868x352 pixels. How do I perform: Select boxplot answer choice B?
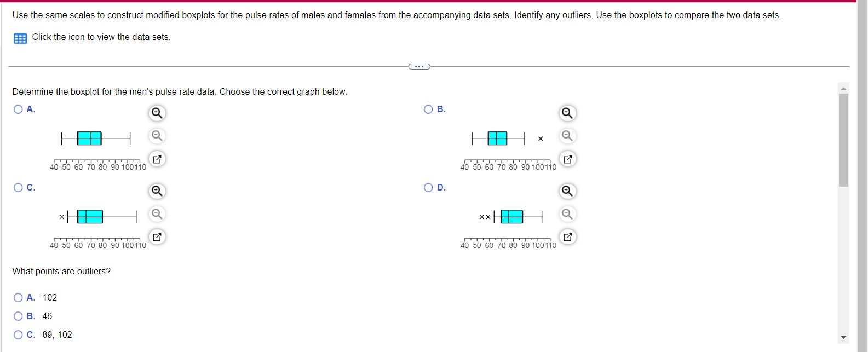428,109
